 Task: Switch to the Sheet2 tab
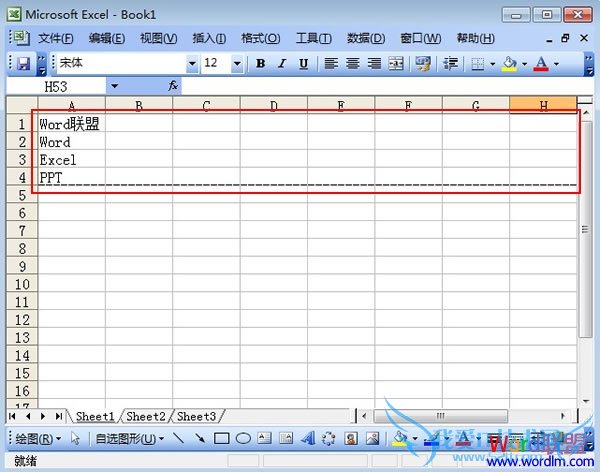tap(145, 416)
